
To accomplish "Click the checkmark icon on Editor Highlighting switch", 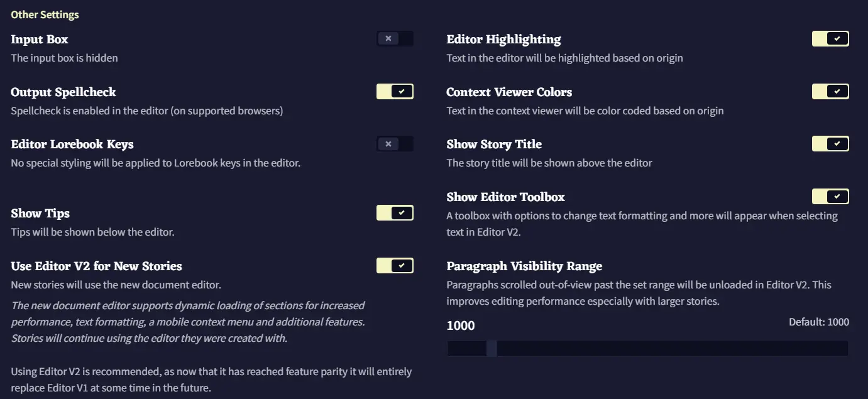I will [x=836, y=38].
